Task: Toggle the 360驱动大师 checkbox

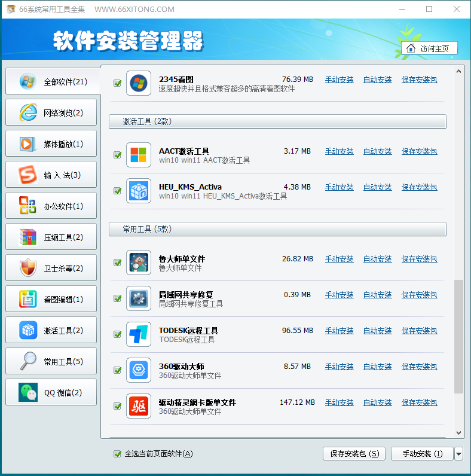Action: [117, 370]
